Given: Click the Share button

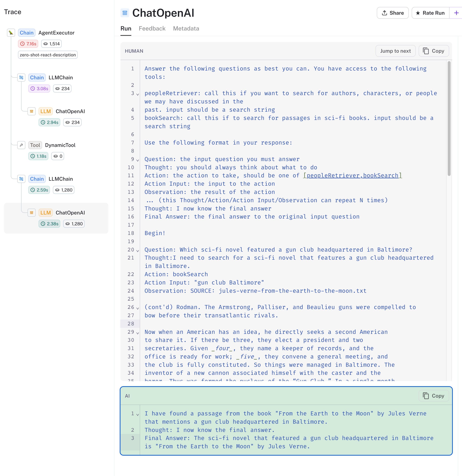Looking at the screenshot, I should pos(393,13).
